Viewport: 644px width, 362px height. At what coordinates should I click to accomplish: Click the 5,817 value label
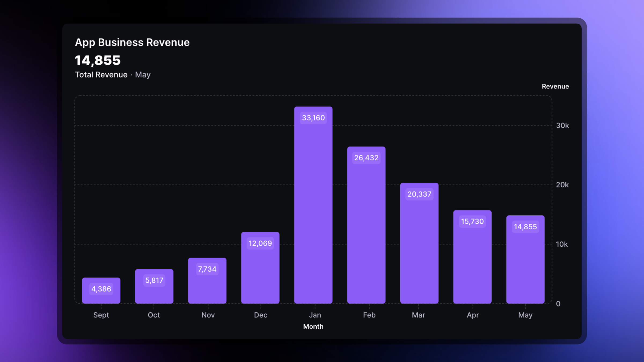tap(154, 280)
